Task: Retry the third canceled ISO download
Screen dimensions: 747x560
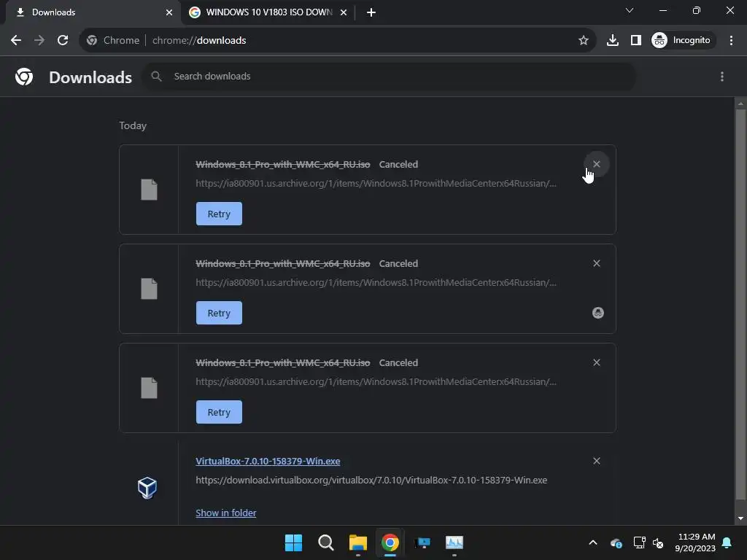Action: [219, 412]
